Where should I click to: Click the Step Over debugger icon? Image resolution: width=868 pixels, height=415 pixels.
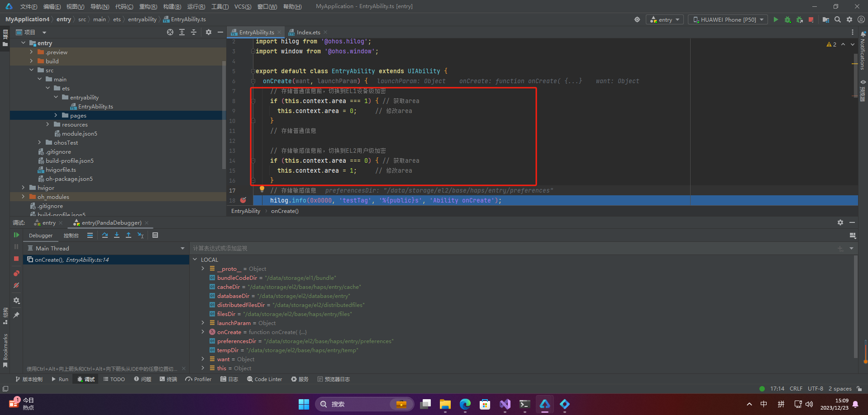point(105,235)
